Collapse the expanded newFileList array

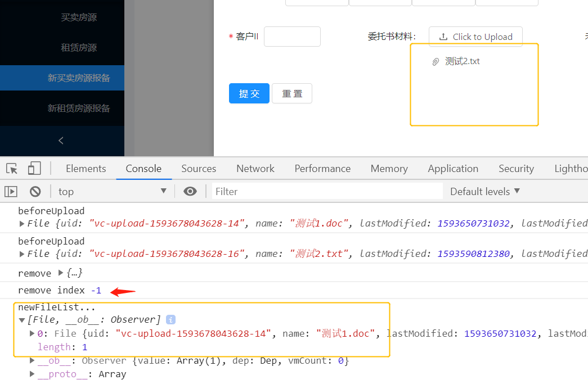click(23, 319)
